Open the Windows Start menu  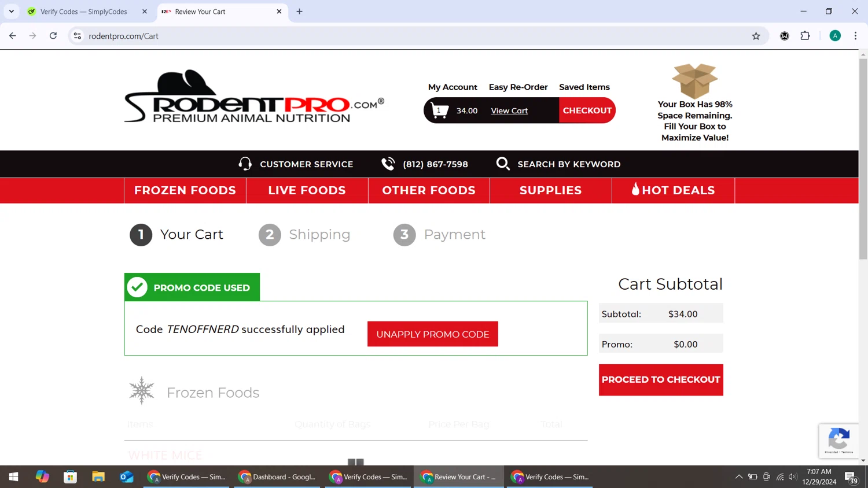(x=13, y=477)
